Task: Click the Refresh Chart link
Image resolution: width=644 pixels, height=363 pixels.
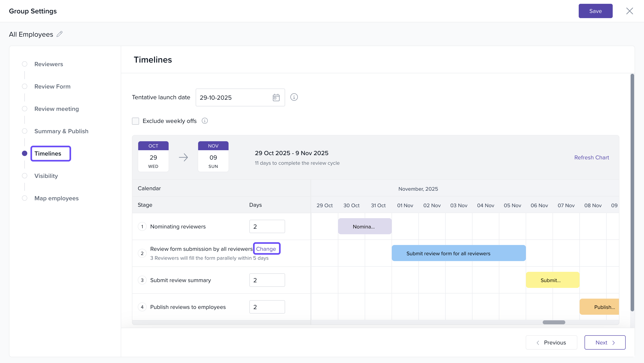Action: [x=591, y=158]
